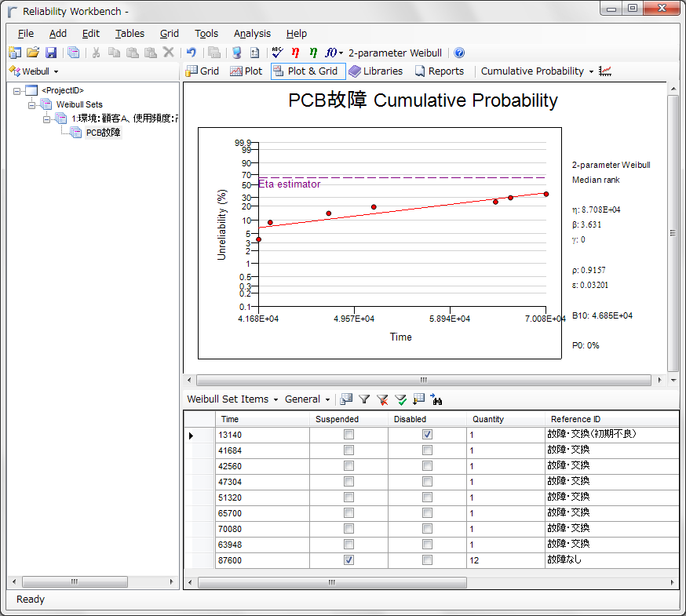
Task: Click the Copy toolbar icon
Action: [114, 53]
